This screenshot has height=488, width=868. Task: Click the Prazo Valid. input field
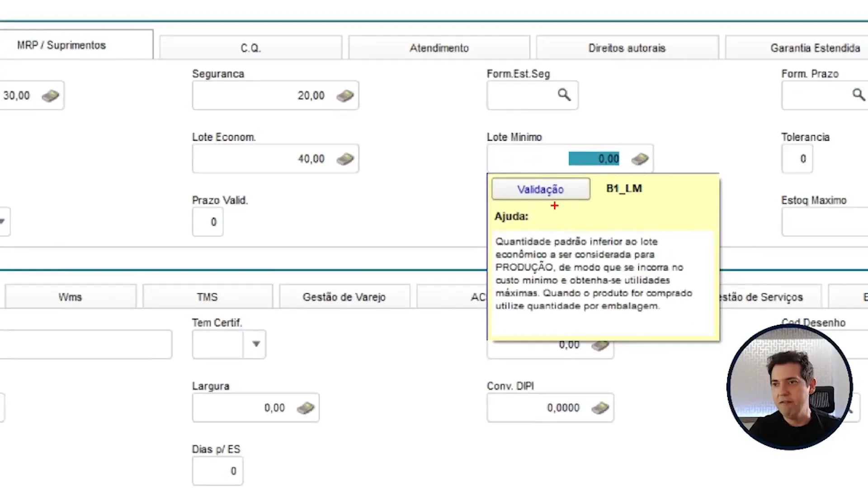[x=208, y=222]
